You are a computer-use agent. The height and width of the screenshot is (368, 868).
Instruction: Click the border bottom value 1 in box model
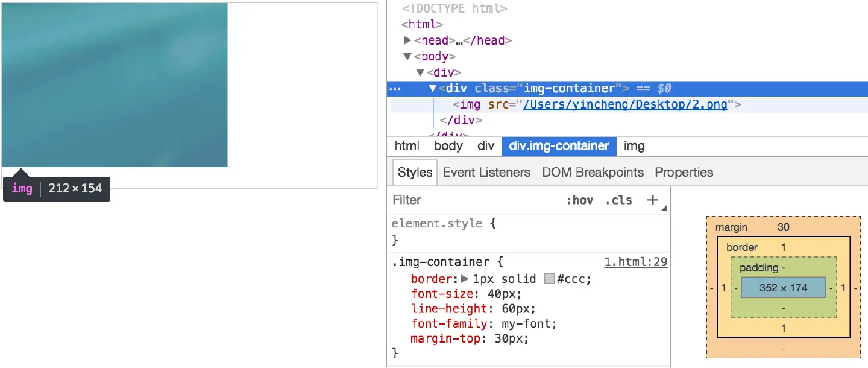coord(783,329)
